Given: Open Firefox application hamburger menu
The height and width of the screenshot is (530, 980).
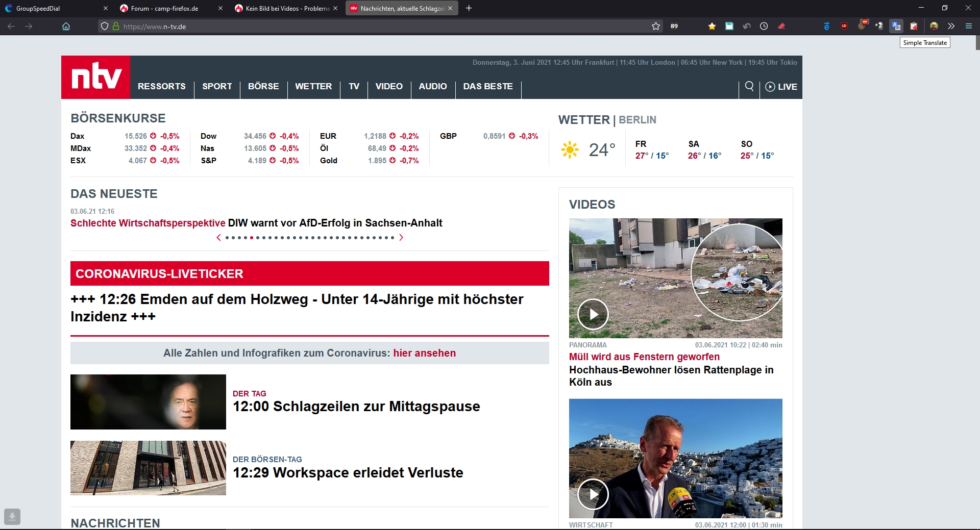Looking at the screenshot, I should tap(969, 26).
